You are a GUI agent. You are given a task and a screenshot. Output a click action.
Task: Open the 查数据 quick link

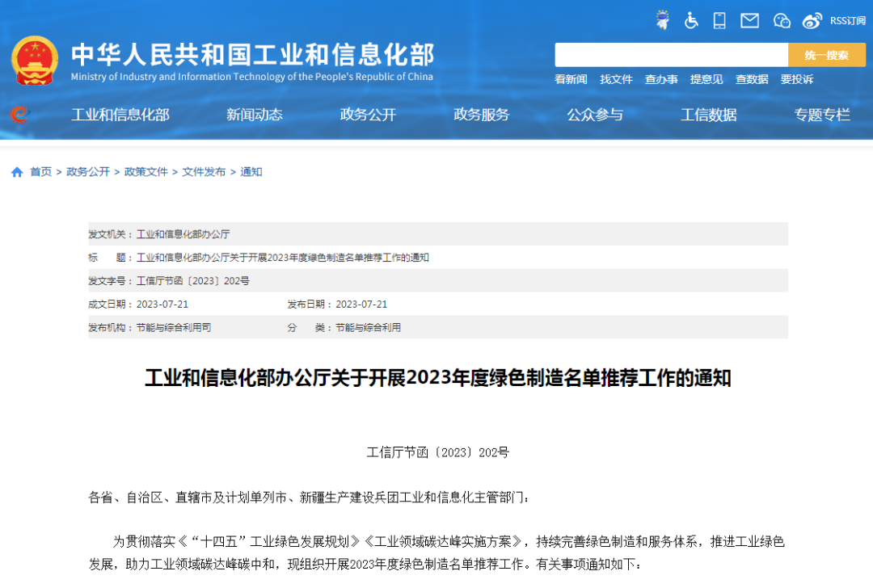coord(752,79)
